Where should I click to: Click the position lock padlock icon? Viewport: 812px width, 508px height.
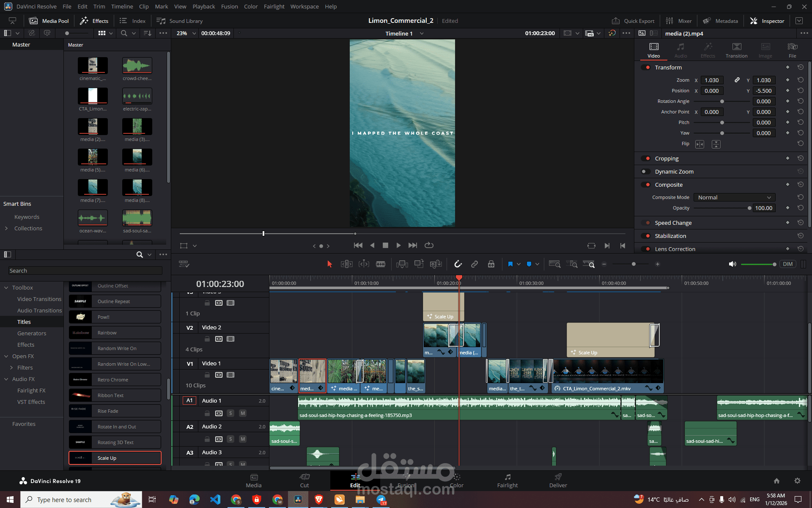[x=491, y=264]
